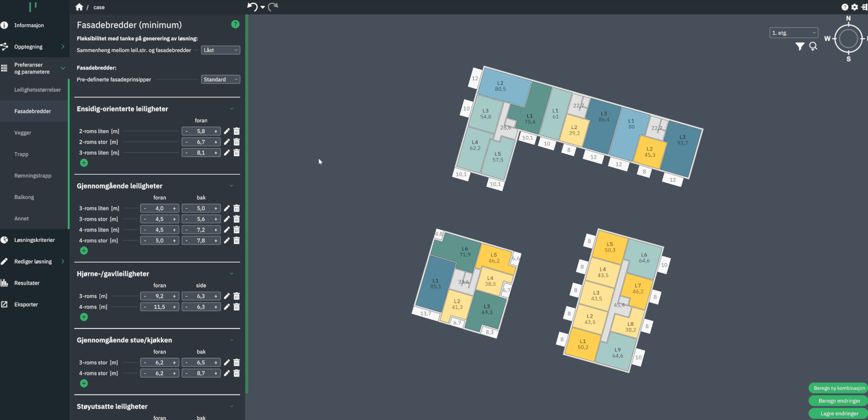Select Rømningstrapp submenu item
The height and width of the screenshot is (420, 868).
pos(33,175)
